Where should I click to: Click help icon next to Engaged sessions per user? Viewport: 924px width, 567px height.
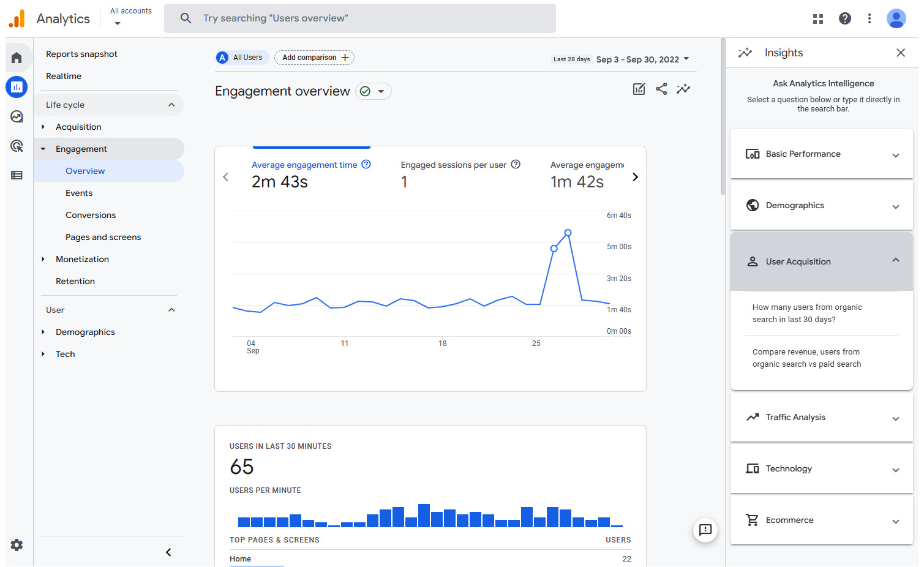pyautogui.click(x=516, y=164)
